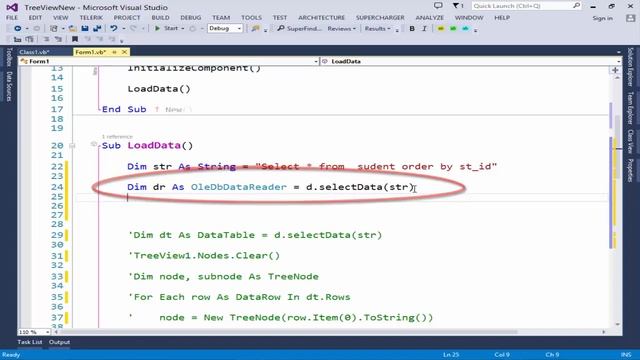
Task: Click the Quick Launch magnifier icon
Action: [576, 6]
